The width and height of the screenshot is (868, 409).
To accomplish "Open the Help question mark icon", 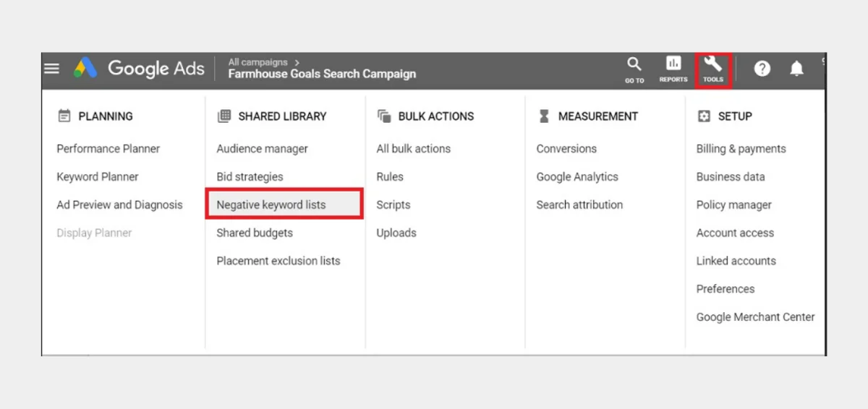I will point(762,69).
